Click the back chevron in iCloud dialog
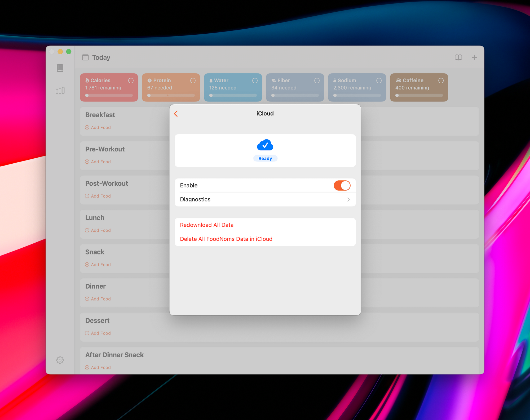530x420 pixels. pos(176,114)
